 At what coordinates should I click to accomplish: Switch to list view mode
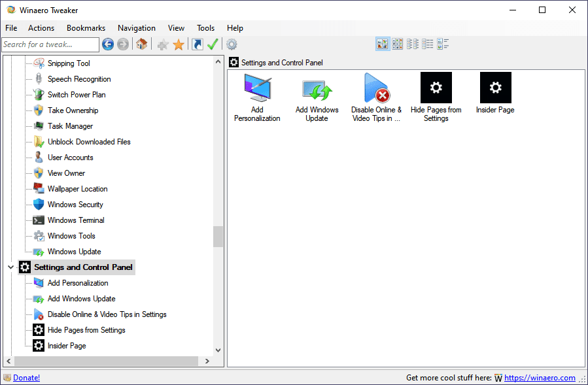tap(428, 44)
